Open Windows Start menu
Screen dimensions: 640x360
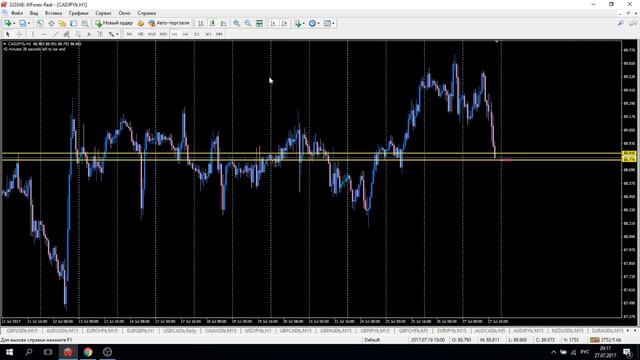9,352
